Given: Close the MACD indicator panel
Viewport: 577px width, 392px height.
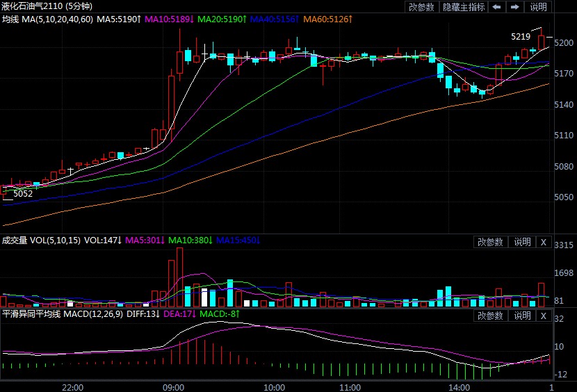Looking at the screenshot, I should (543, 316).
